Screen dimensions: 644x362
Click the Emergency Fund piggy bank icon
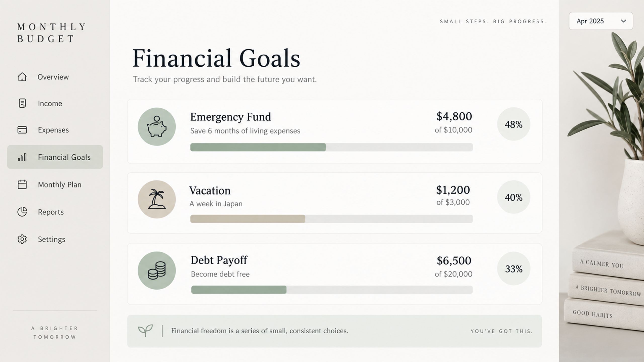click(x=157, y=127)
